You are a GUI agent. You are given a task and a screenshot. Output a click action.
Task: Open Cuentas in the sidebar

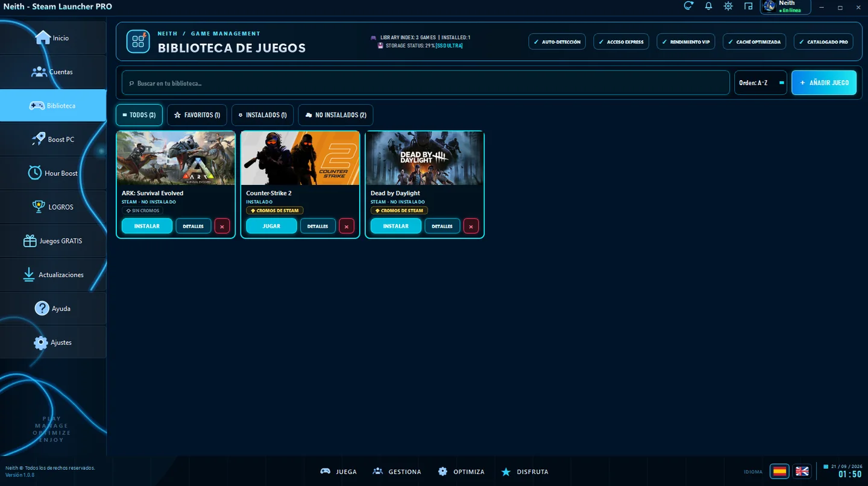[53, 72]
